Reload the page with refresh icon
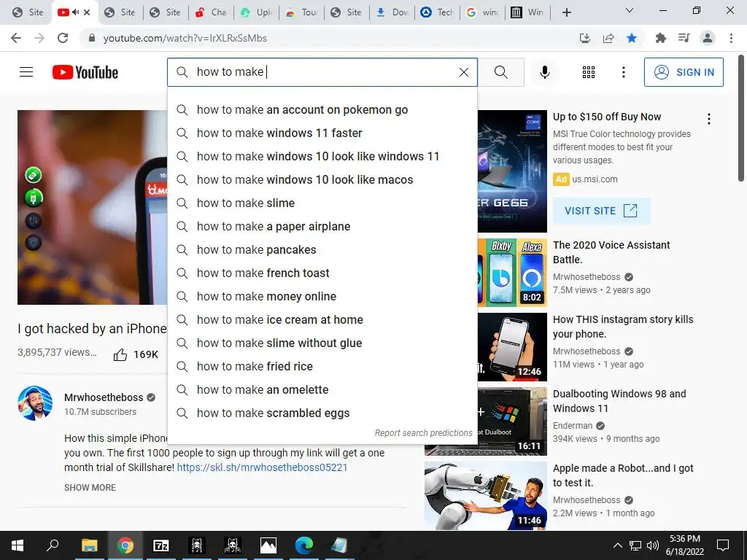Screen dimensions: 747x560 click(63, 38)
